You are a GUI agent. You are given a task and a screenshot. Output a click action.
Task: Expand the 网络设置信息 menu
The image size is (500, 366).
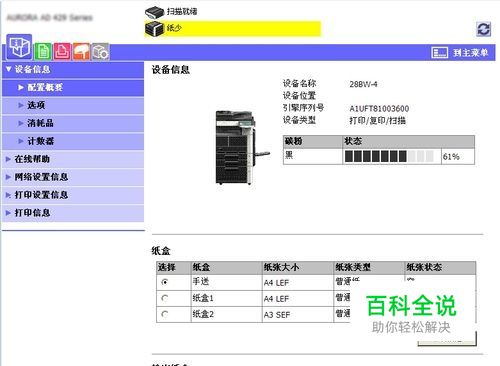point(73,177)
